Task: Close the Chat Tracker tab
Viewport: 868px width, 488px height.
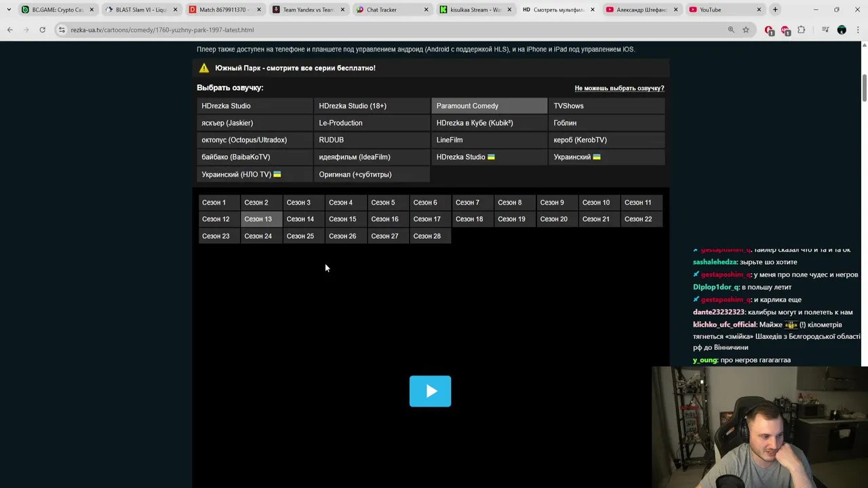Action: pyautogui.click(x=426, y=9)
